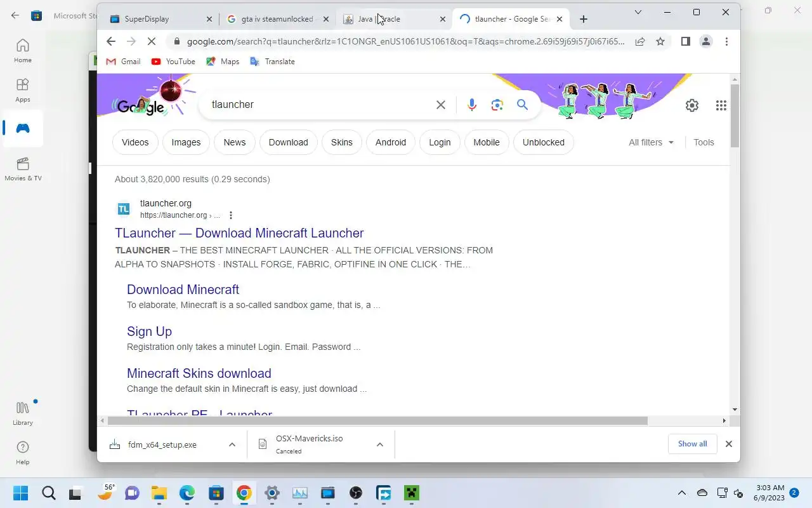Start voice search microphone
The height and width of the screenshot is (508, 812).
[x=471, y=105]
